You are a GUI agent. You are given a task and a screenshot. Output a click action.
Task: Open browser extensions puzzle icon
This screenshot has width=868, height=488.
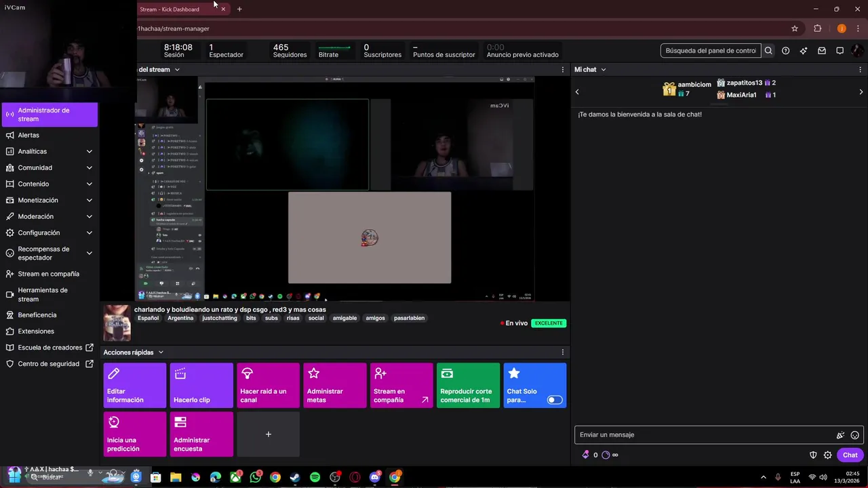click(x=817, y=28)
